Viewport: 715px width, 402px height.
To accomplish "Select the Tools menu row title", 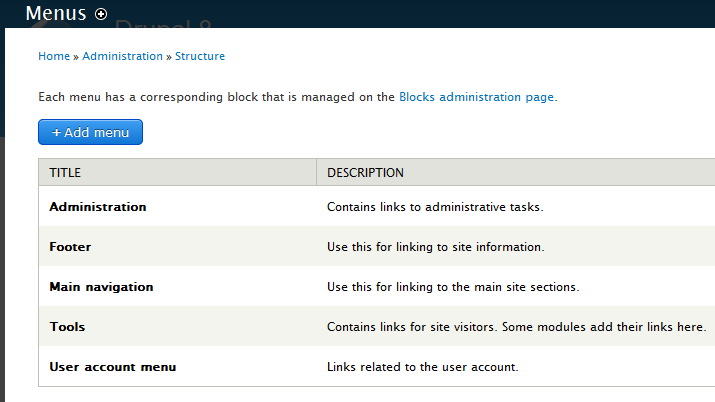I will pyautogui.click(x=67, y=327).
